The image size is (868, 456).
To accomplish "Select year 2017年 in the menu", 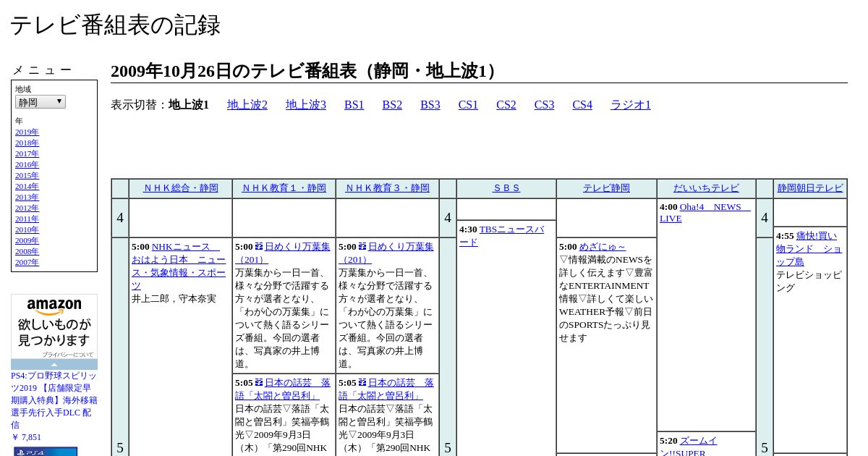I will 27,153.
